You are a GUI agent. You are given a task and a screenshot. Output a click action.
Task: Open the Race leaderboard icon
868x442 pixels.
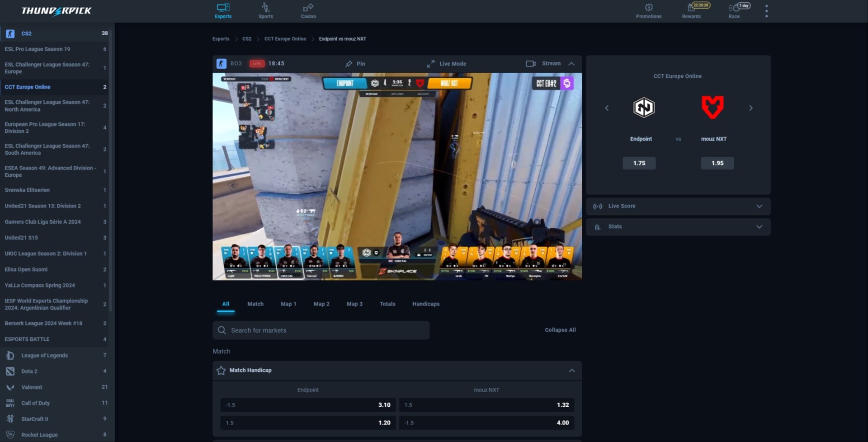click(734, 8)
